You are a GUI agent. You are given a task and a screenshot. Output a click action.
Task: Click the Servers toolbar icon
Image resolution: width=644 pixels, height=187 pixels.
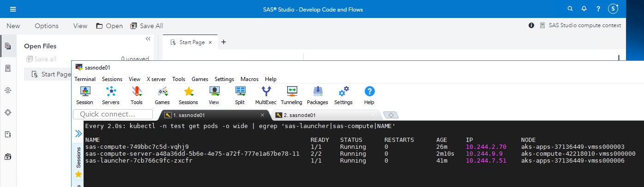[x=111, y=95]
